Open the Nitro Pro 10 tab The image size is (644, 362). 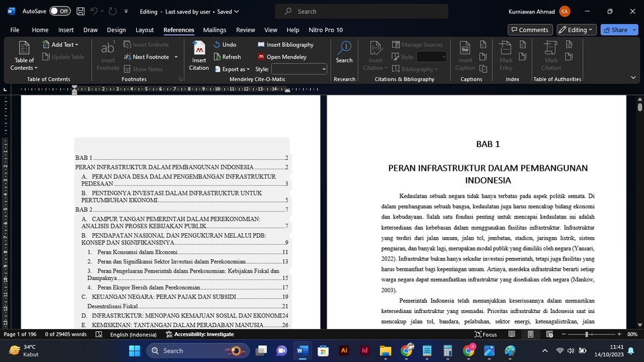coord(326,30)
